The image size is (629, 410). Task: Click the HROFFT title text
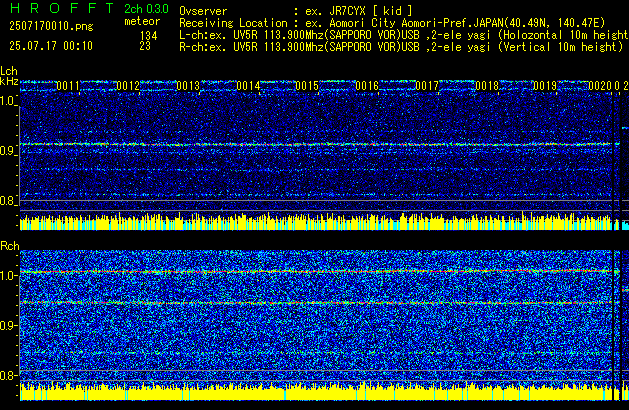[x=62, y=8]
